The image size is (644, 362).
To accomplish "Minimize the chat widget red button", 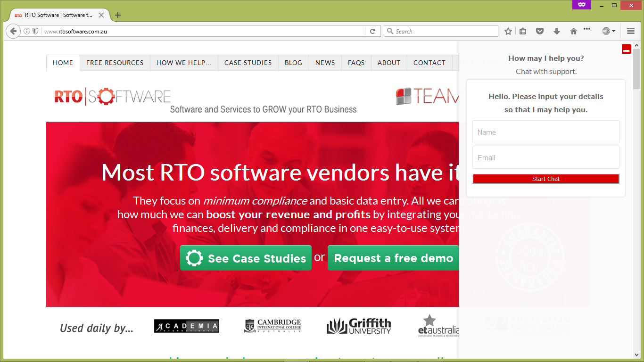I will [x=627, y=49].
